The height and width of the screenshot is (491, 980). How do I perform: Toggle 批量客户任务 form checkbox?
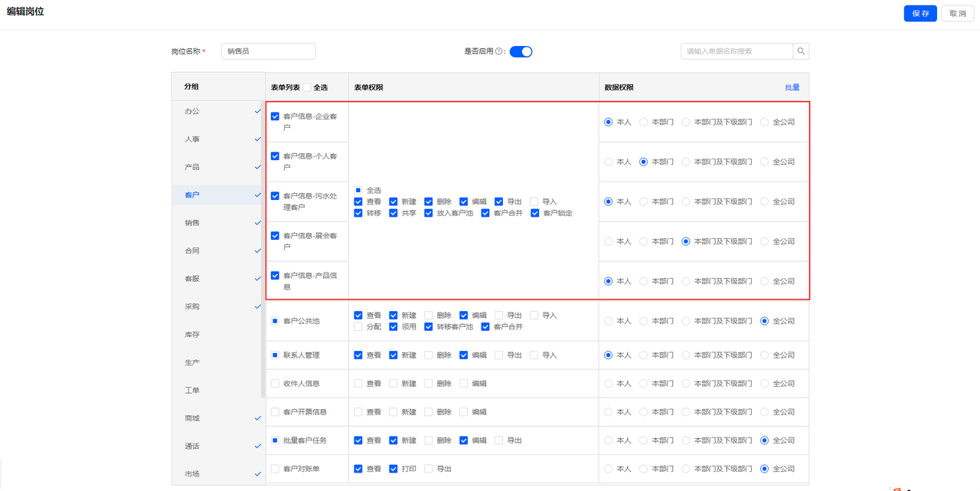tap(275, 440)
